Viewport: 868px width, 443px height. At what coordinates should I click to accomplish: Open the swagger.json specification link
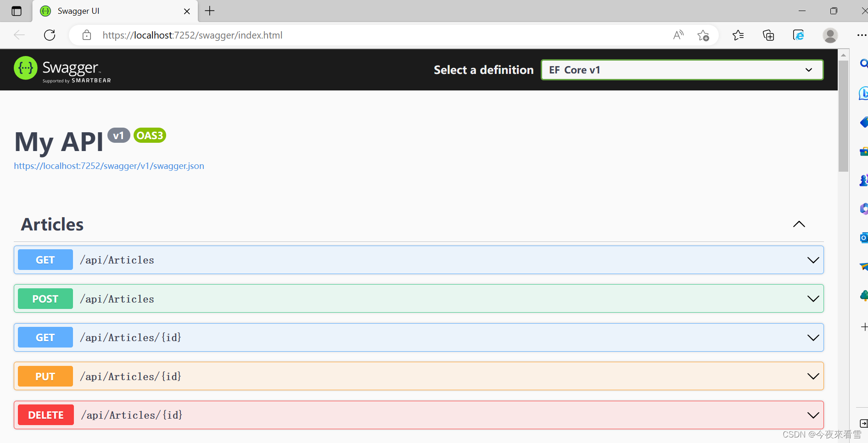tap(109, 166)
